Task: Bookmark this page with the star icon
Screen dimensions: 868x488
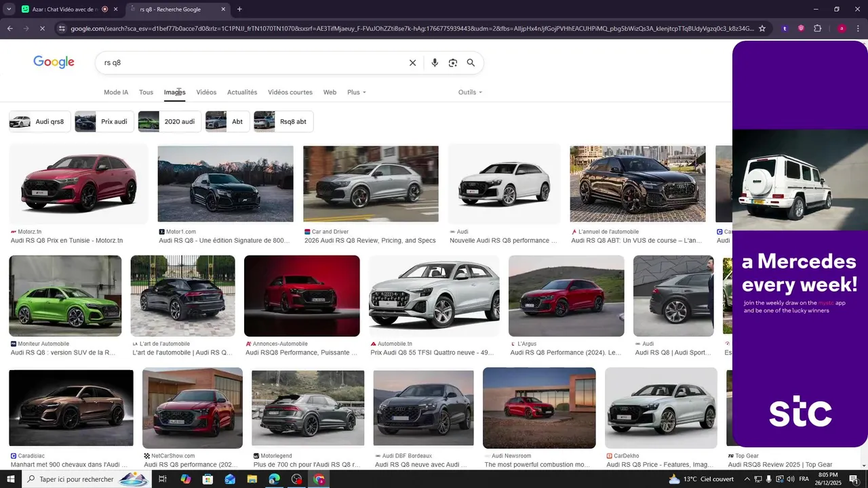Action: (x=762, y=28)
